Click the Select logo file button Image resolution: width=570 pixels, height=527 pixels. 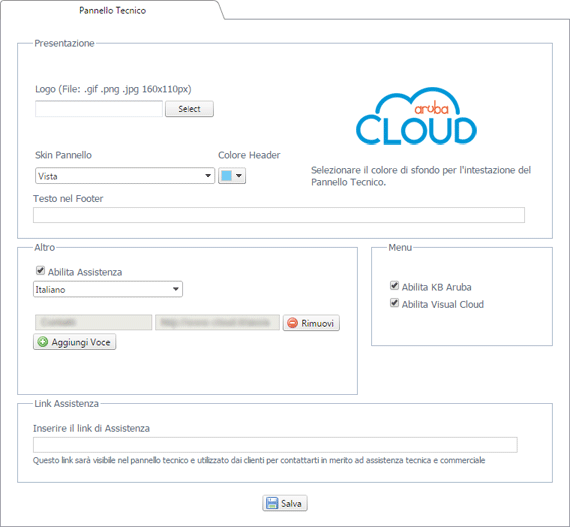189,109
